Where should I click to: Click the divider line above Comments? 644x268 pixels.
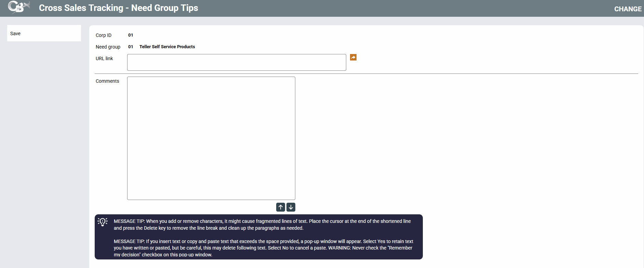(x=366, y=73)
